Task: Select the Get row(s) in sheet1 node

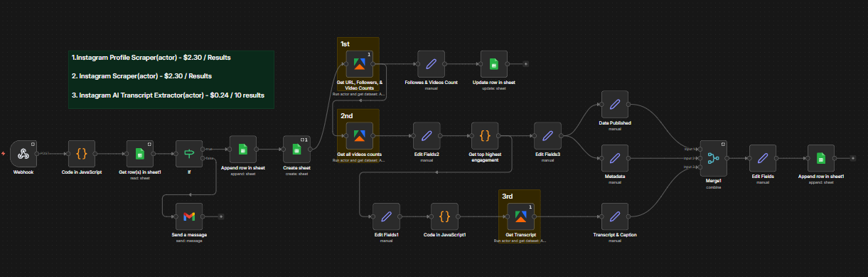Action: [140, 154]
